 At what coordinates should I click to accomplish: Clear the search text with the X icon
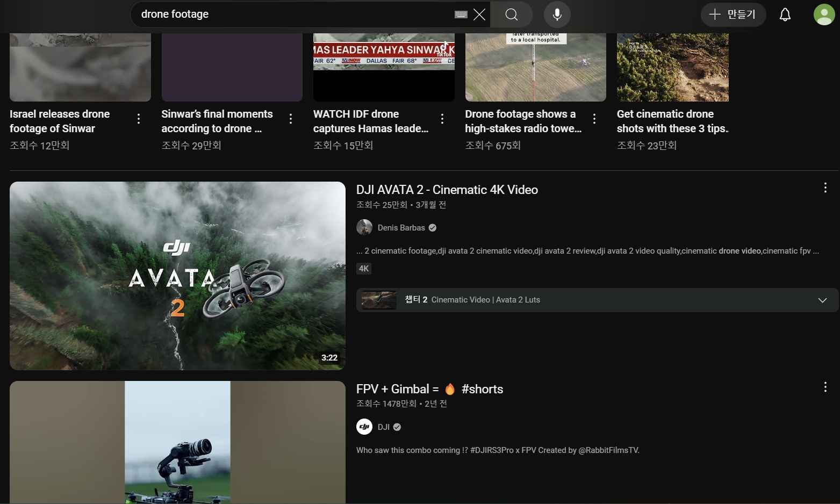[479, 15]
